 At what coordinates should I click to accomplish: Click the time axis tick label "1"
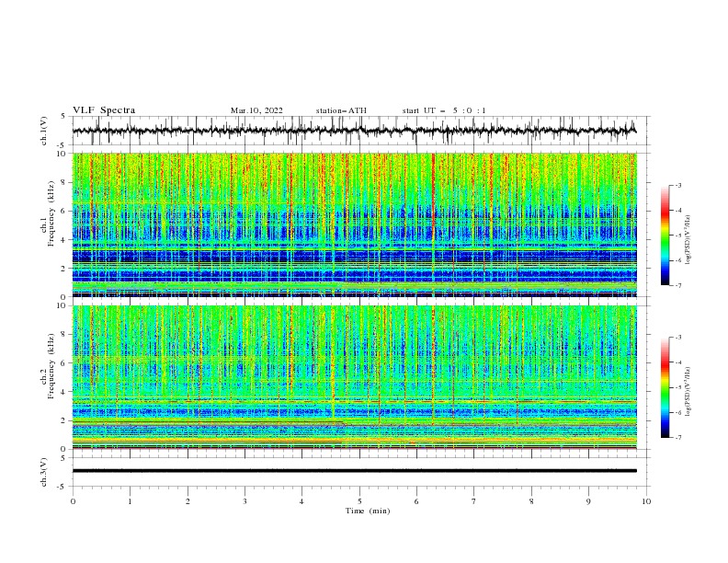(x=130, y=501)
